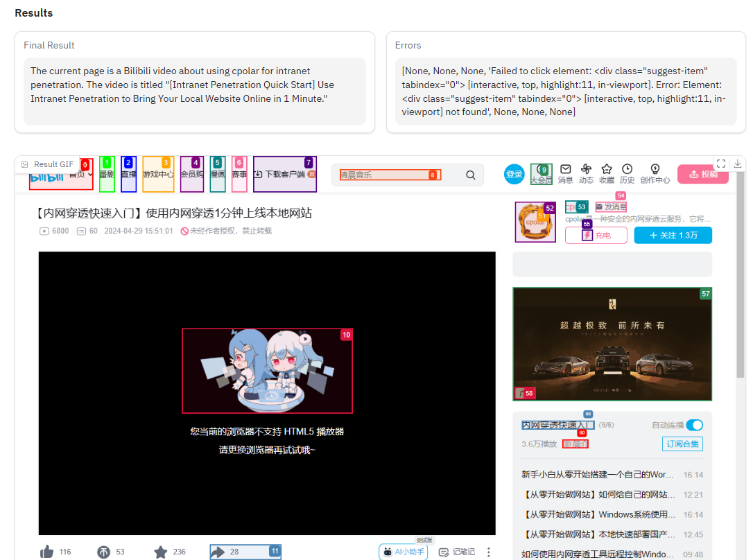Click the car advertisement thumbnail
The width and height of the screenshot is (753, 560).
click(612, 344)
